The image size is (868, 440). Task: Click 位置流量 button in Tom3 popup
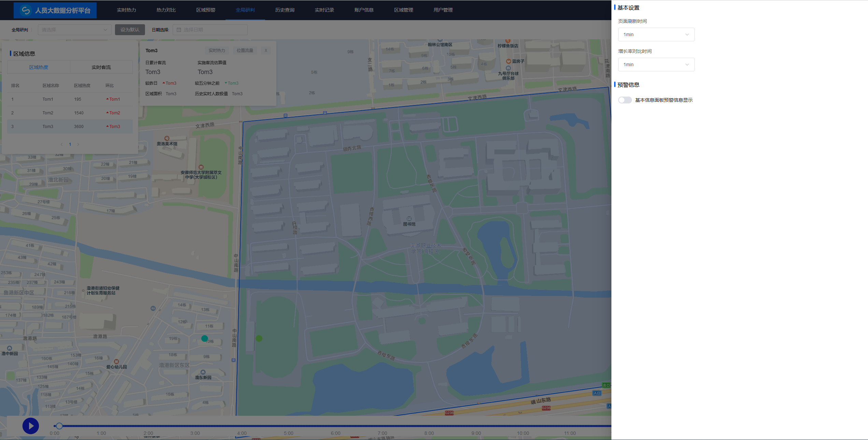click(x=245, y=51)
